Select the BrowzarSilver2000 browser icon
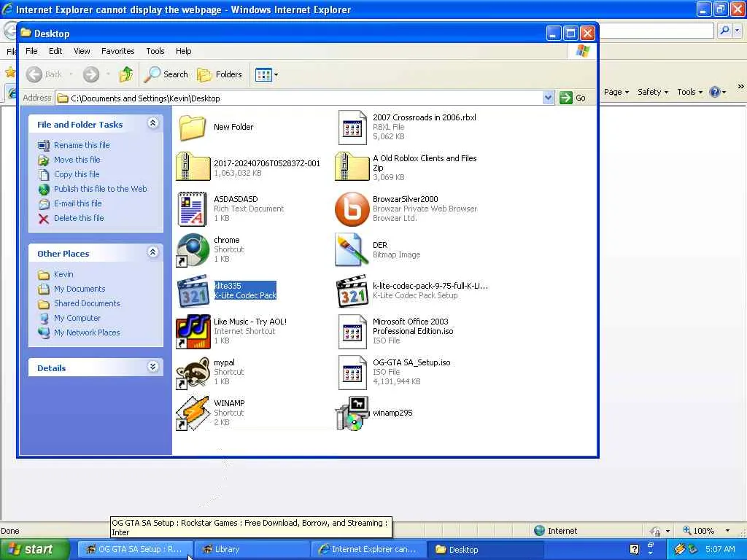This screenshot has width=747, height=560. [352, 209]
